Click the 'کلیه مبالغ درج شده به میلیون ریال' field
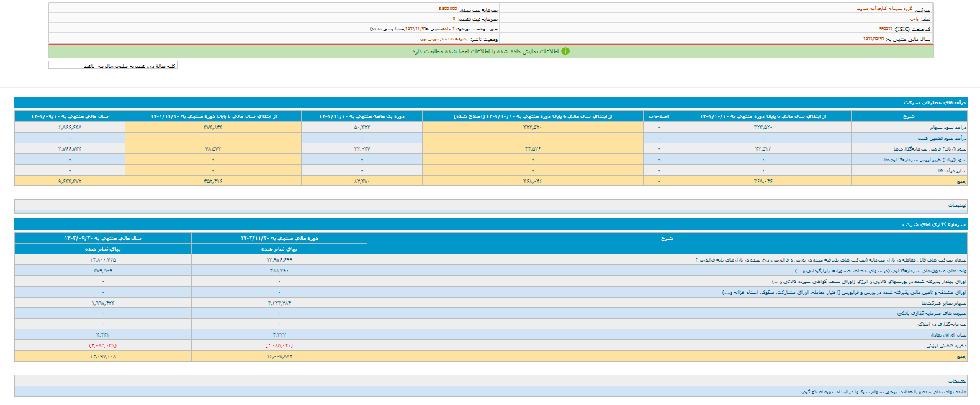Viewport: 980px width, 405px height. click(x=113, y=66)
